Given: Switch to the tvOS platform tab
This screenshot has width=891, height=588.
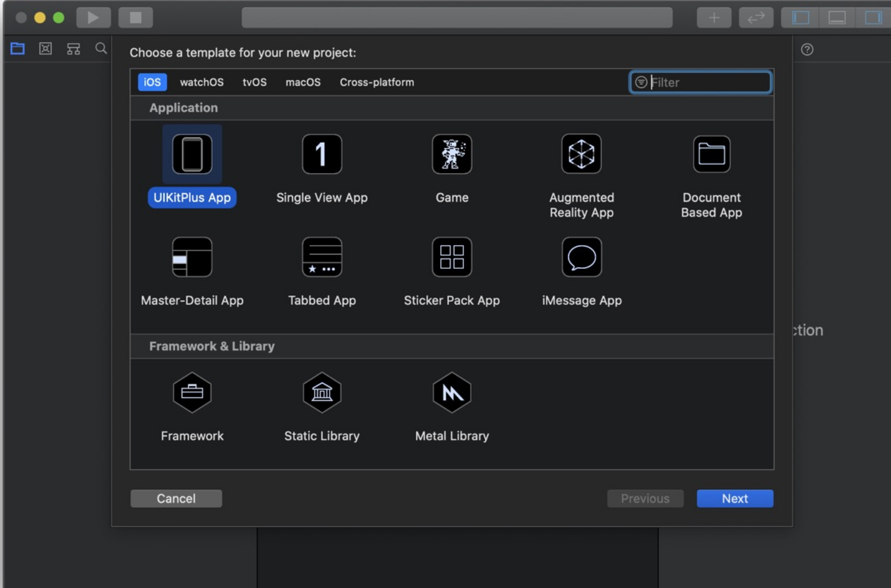Looking at the screenshot, I should [x=254, y=82].
